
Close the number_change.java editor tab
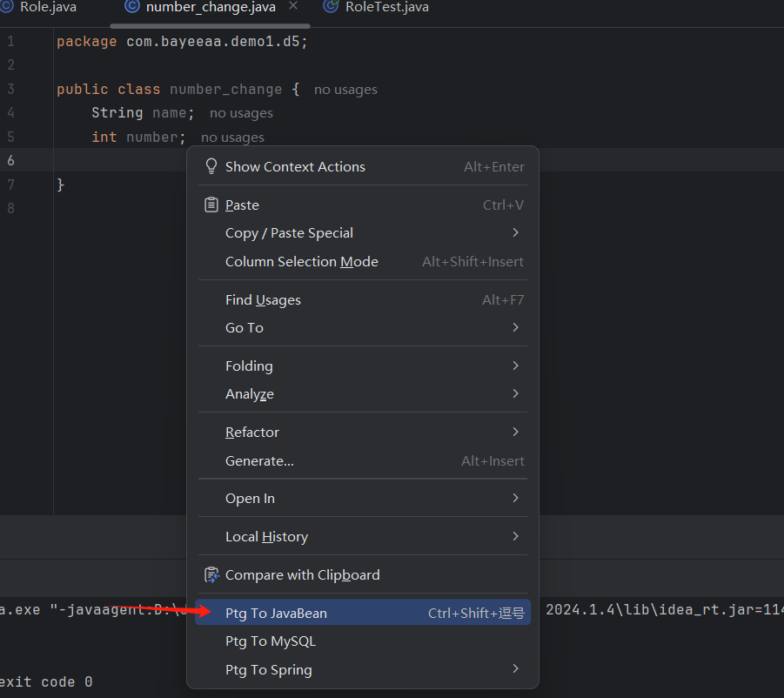click(292, 6)
